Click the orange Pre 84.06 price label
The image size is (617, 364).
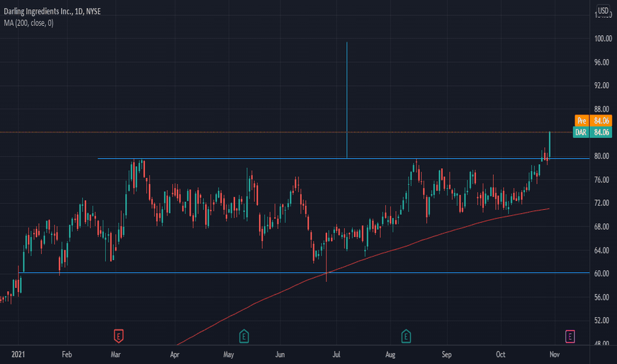(x=593, y=120)
